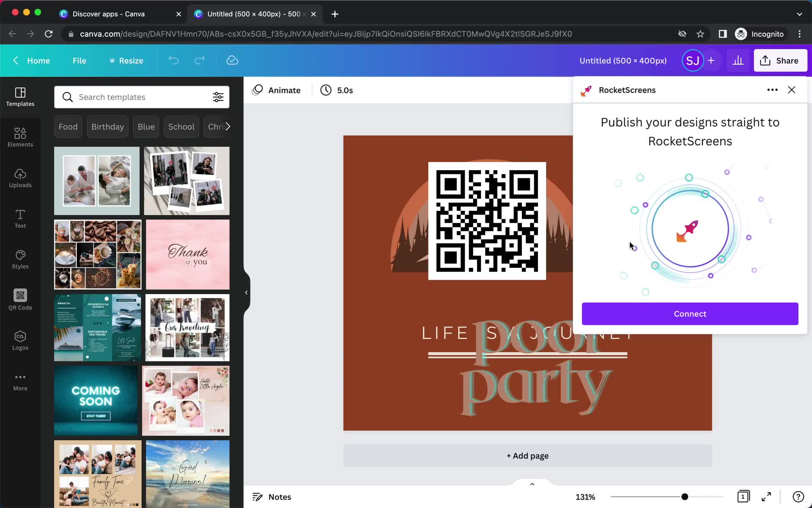The height and width of the screenshot is (508, 812).
Task: Close the Discover apps tab
Action: pos(178,14)
